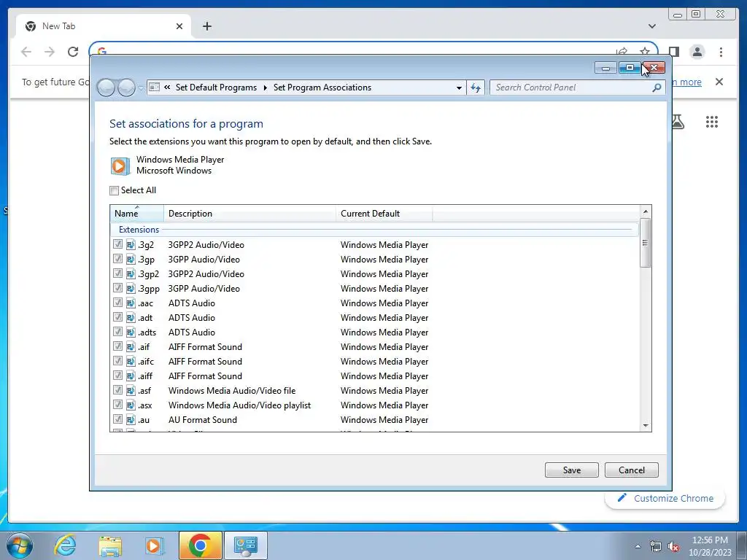
Task: Click the refresh icon in Control Panel address bar
Action: click(x=476, y=87)
